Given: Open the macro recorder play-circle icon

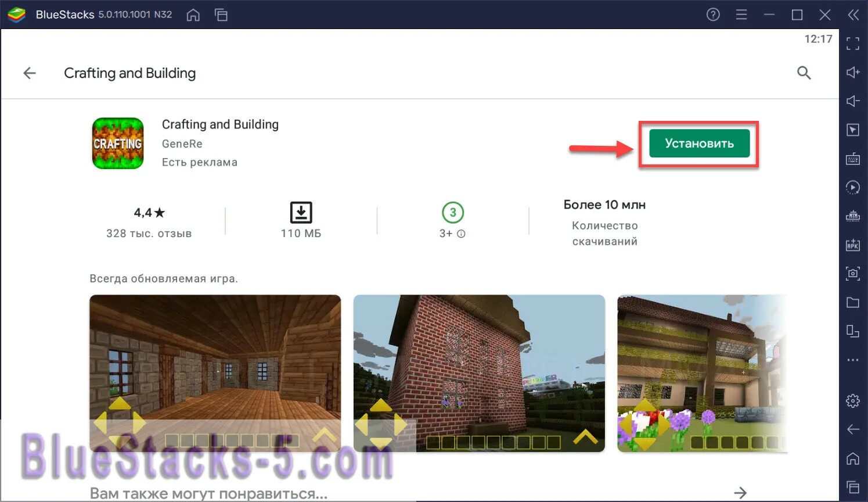Looking at the screenshot, I should click(853, 187).
